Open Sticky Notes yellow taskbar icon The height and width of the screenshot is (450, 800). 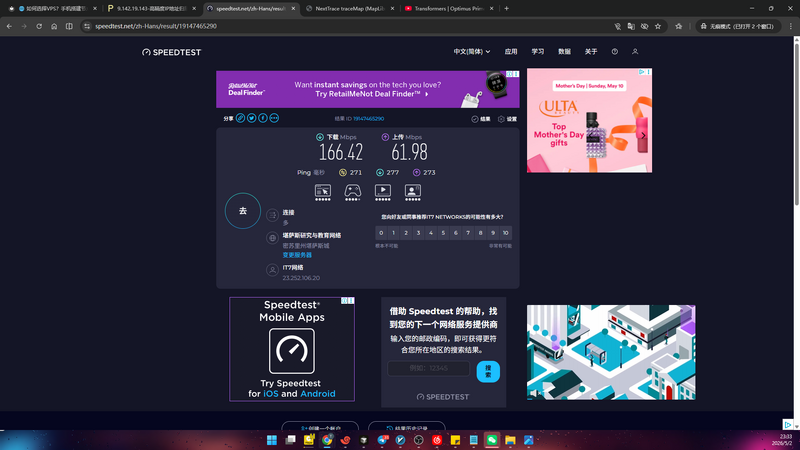tap(456, 440)
